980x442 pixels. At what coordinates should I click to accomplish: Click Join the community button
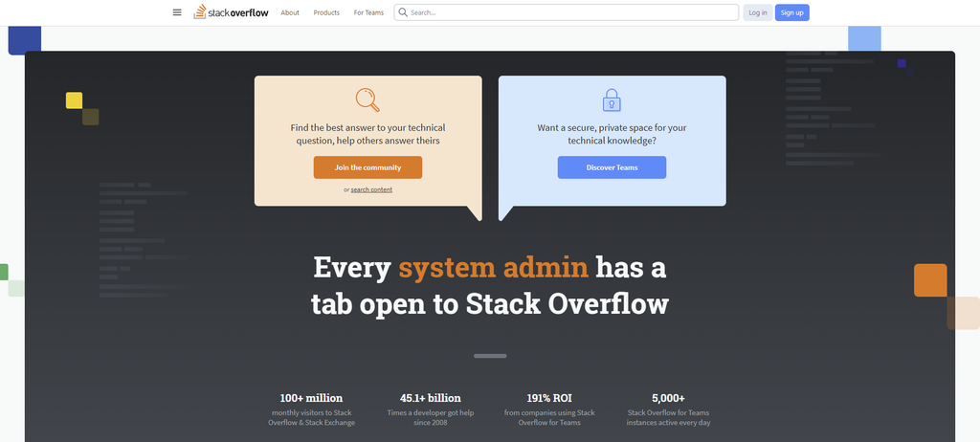367,167
